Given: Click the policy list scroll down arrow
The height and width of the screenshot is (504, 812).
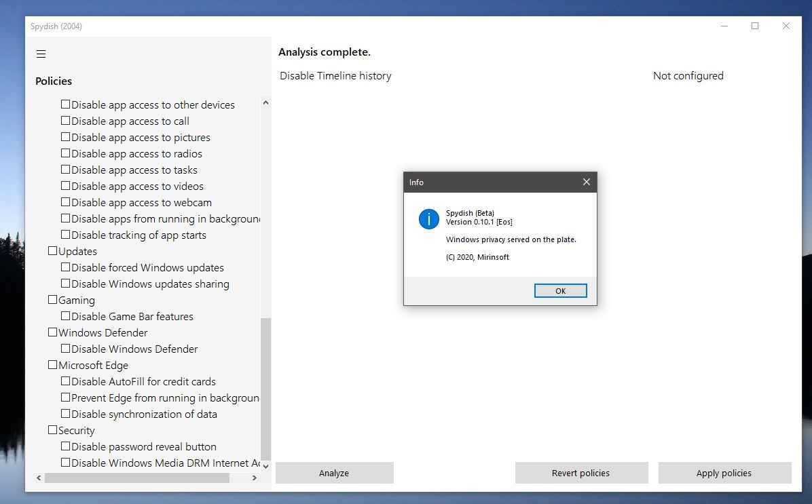Looking at the screenshot, I should 265,466.
